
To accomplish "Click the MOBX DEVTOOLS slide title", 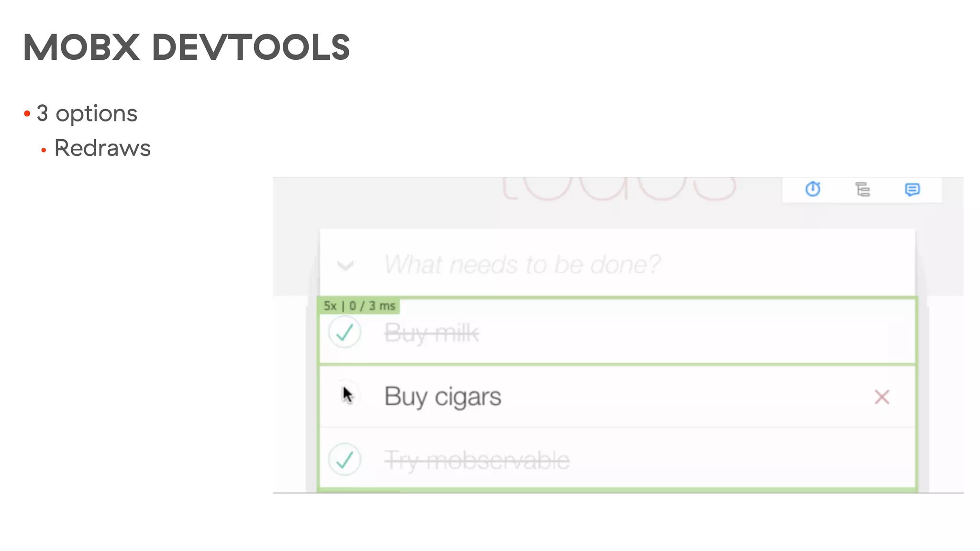I will pyautogui.click(x=187, y=47).
